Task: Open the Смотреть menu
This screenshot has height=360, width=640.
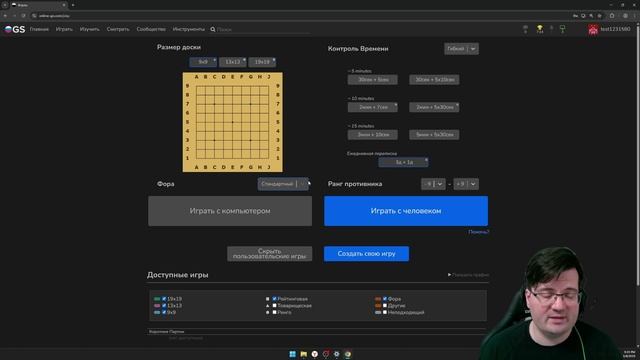Action: click(x=118, y=29)
